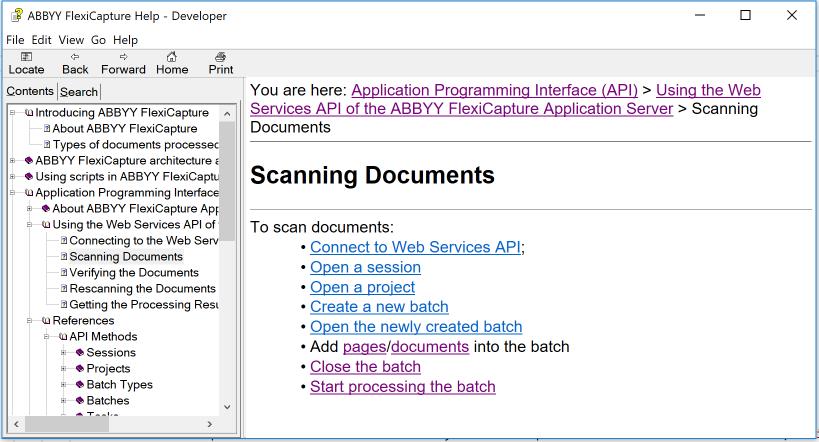
Task: Expand About ABBYY FlexiCapture App node
Action: pyautogui.click(x=29, y=208)
